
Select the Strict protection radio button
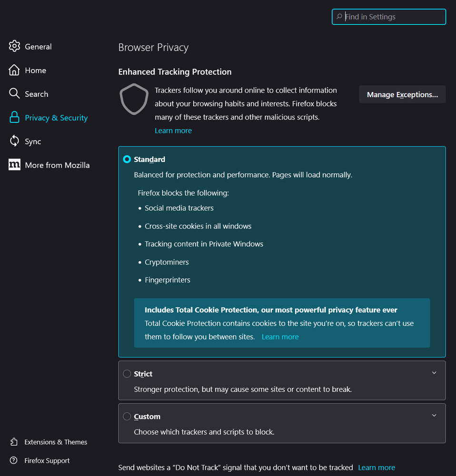tap(127, 374)
